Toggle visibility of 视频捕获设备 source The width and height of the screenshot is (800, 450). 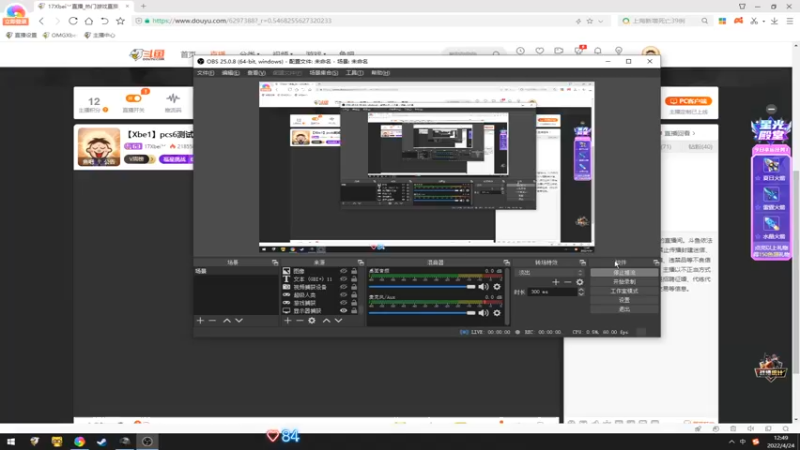(343, 287)
